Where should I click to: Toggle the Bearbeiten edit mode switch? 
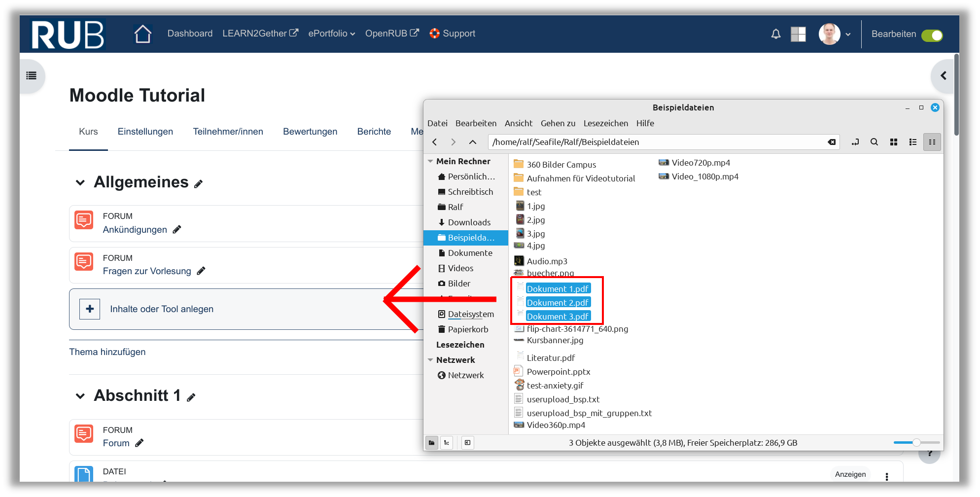[x=932, y=35]
